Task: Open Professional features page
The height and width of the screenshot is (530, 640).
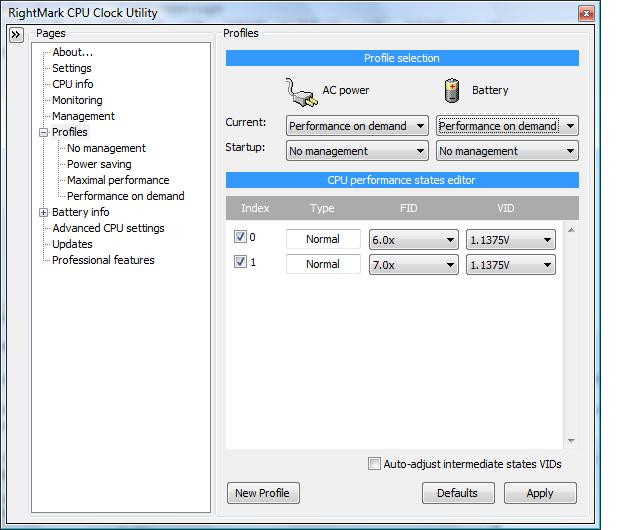Action: click(x=103, y=260)
